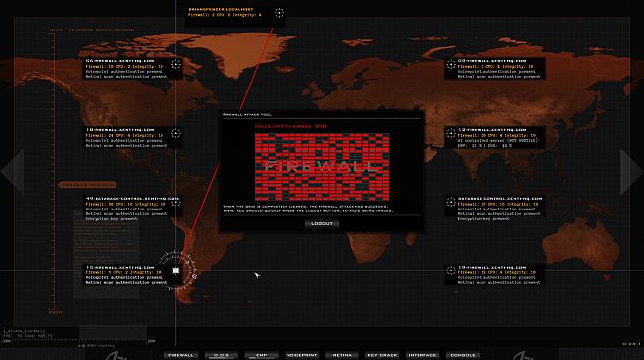Click 06-firewall's 'Retinal scan authentication present' line
Image resolution: width=644 pixels, height=360 pixels.
pos(126,77)
